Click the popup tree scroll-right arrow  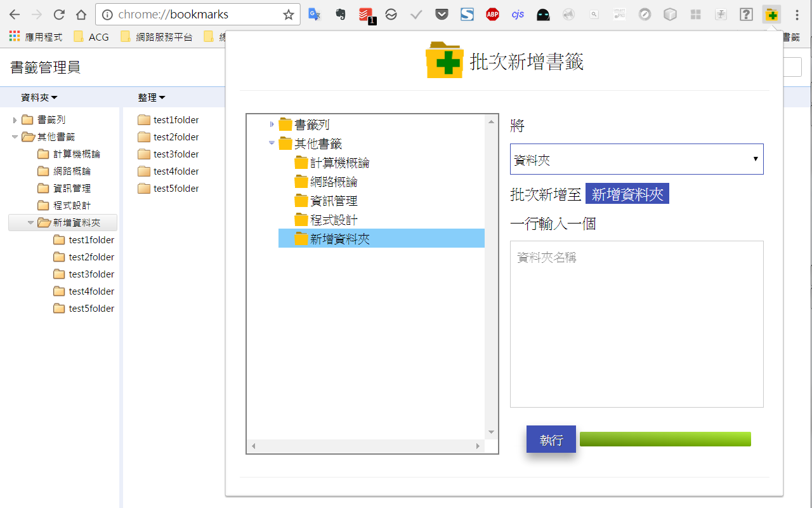pos(478,446)
